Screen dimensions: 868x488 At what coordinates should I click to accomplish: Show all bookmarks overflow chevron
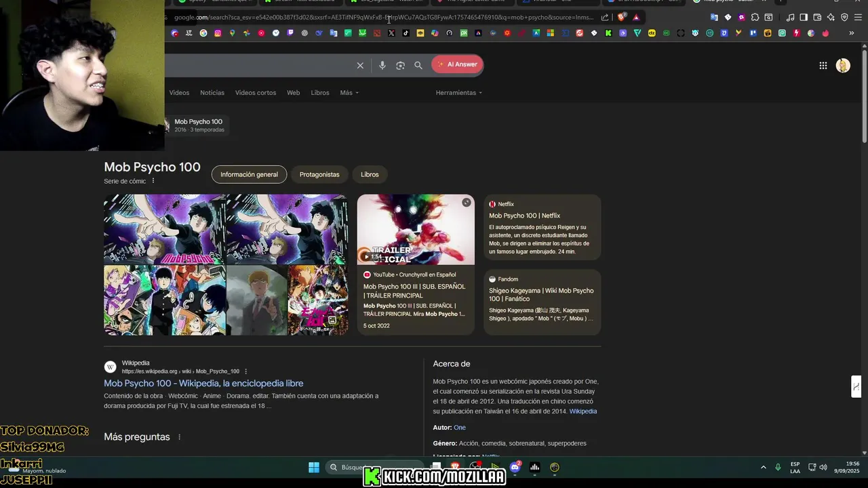point(852,33)
